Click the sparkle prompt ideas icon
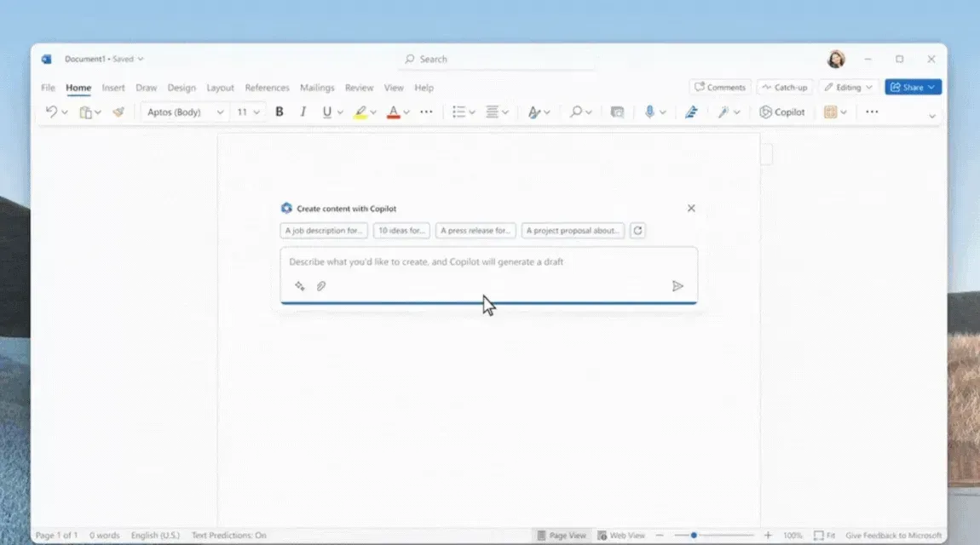Image resolution: width=980 pixels, height=545 pixels. (300, 286)
